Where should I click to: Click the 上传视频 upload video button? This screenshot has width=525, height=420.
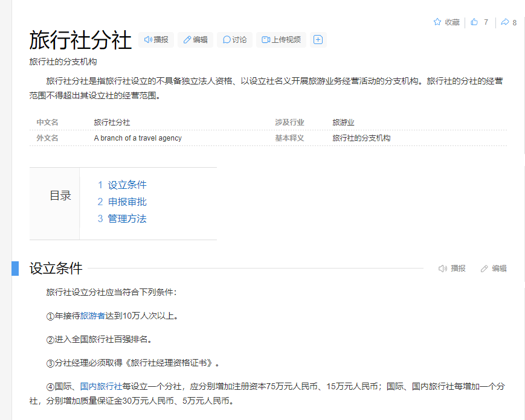[x=281, y=40]
